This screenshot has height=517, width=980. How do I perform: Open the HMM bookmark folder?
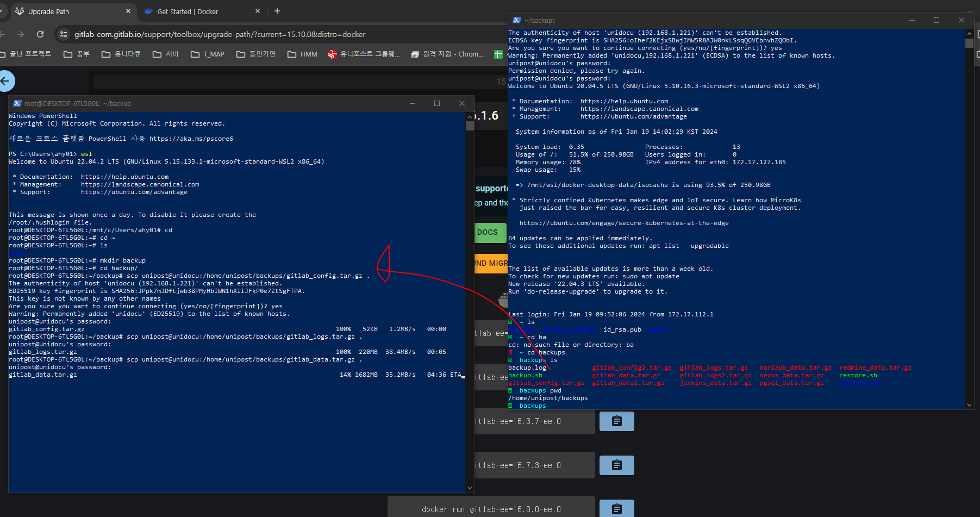[x=302, y=54]
